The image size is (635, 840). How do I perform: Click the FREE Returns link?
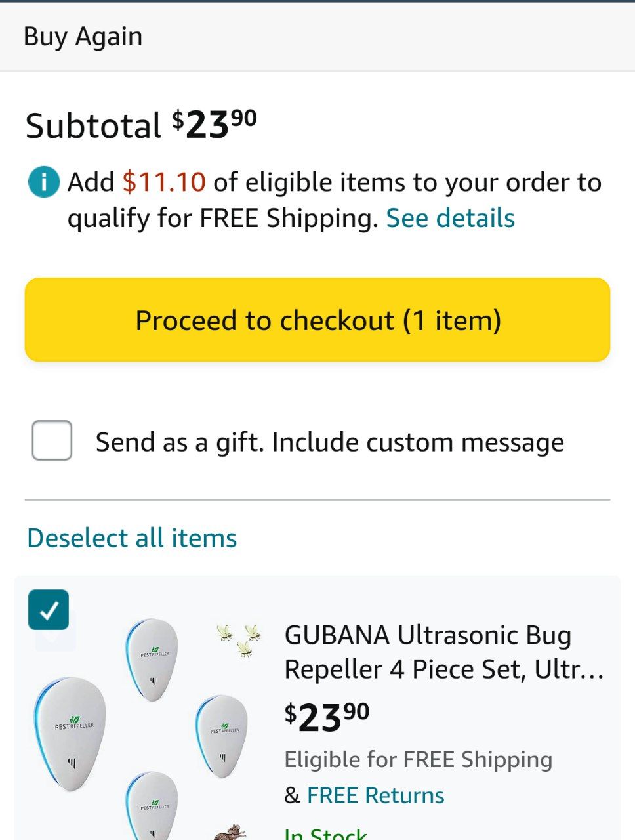click(x=375, y=795)
